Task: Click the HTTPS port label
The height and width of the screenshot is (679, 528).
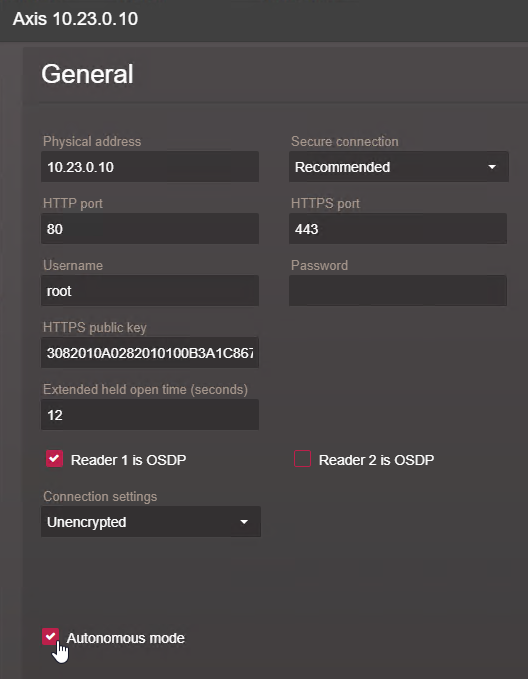Action: coord(325,204)
